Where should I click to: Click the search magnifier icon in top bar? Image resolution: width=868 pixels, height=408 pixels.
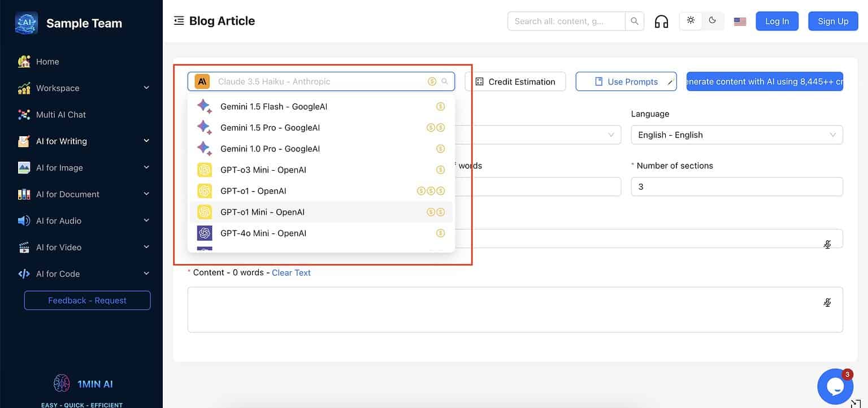[635, 21]
